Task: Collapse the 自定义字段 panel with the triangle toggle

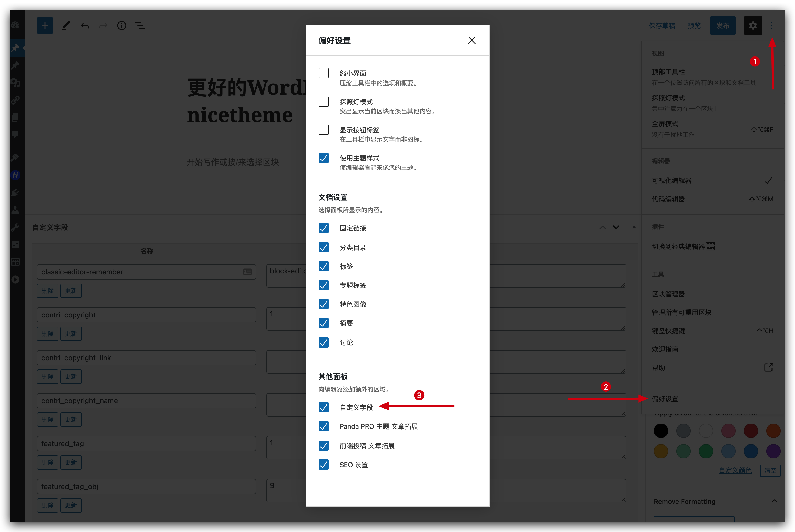Action: pos(634,227)
